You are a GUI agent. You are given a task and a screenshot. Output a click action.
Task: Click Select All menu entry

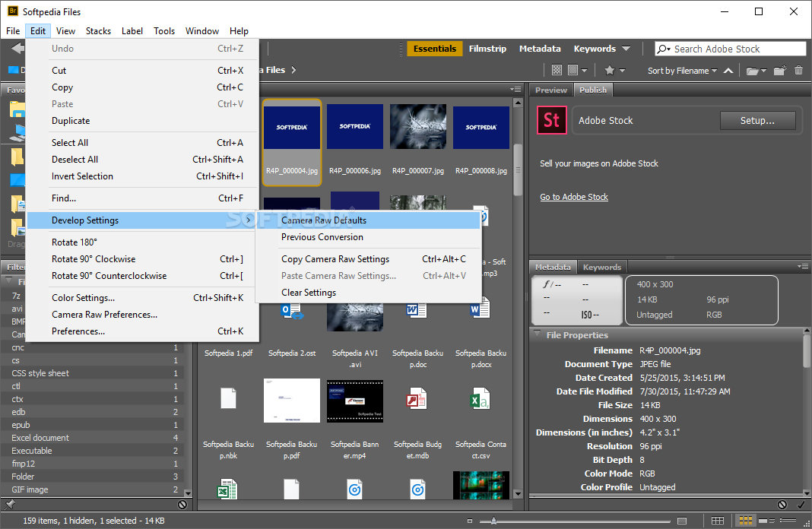pyautogui.click(x=141, y=142)
